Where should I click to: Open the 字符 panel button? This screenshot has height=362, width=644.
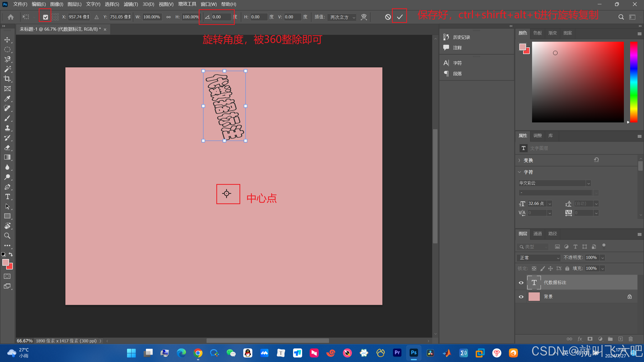(x=457, y=63)
